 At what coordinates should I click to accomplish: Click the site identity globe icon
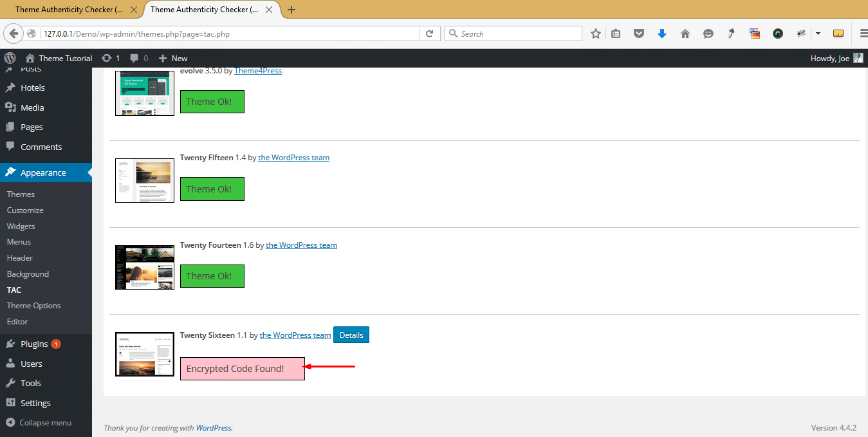32,33
